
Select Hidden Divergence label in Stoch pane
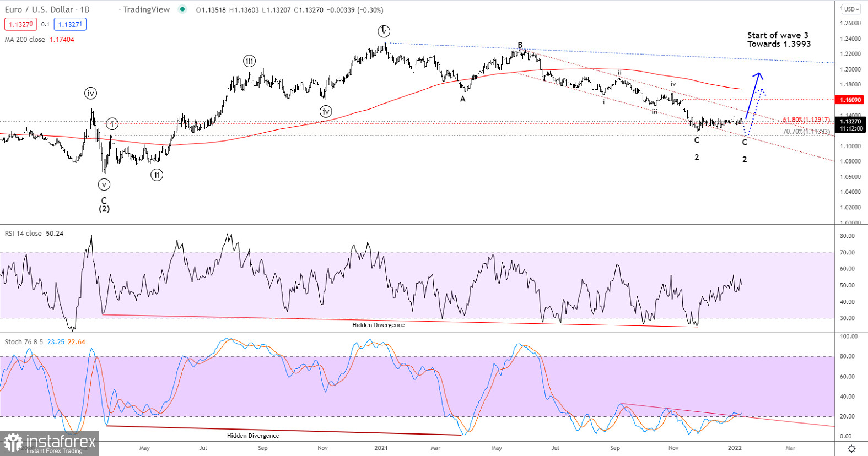point(253,436)
